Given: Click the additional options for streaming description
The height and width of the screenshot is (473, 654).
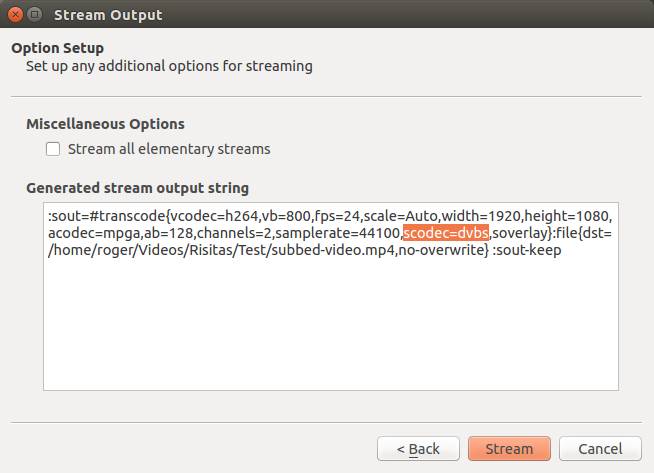Looking at the screenshot, I should (x=169, y=67).
